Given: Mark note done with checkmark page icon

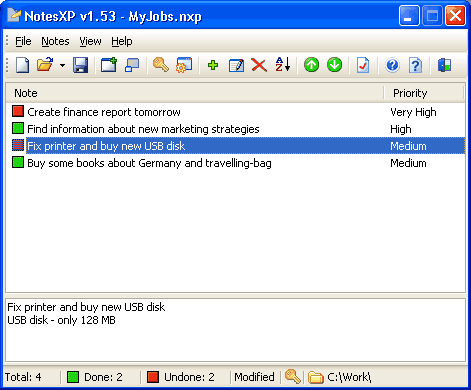Looking at the screenshot, I should (x=363, y=65).
